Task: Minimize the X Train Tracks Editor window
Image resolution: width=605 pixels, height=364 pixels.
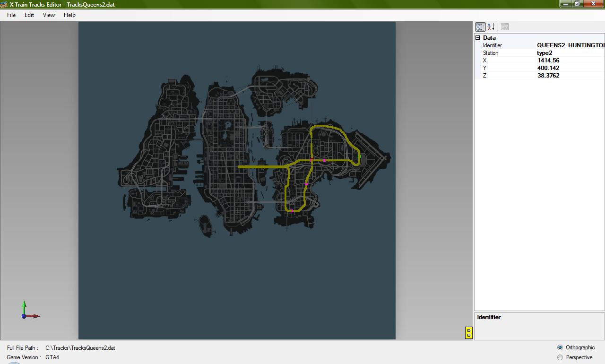Action: pyautogui.click(x=566, y=3)
